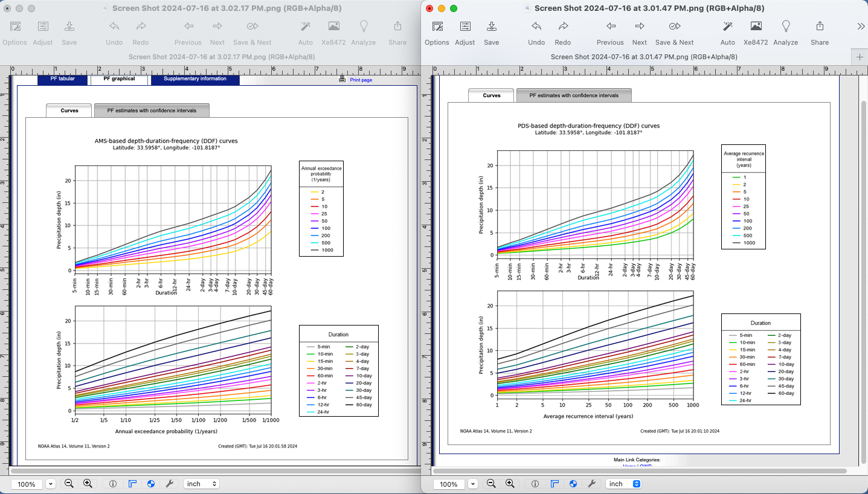This screenshot has height=494, width=868.
Task: Open the Share menu in left window
Action: point(397,33)
